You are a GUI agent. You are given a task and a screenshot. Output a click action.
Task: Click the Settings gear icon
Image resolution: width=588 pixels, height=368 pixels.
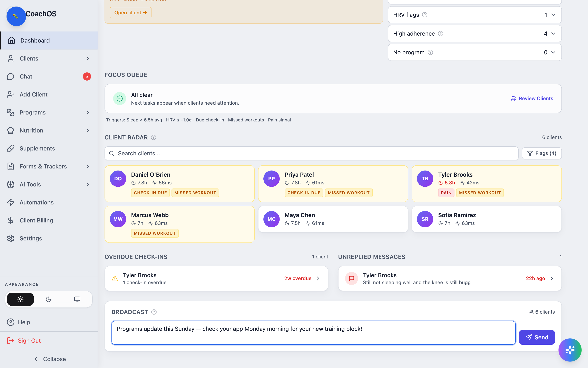click(x=10, y=239)
